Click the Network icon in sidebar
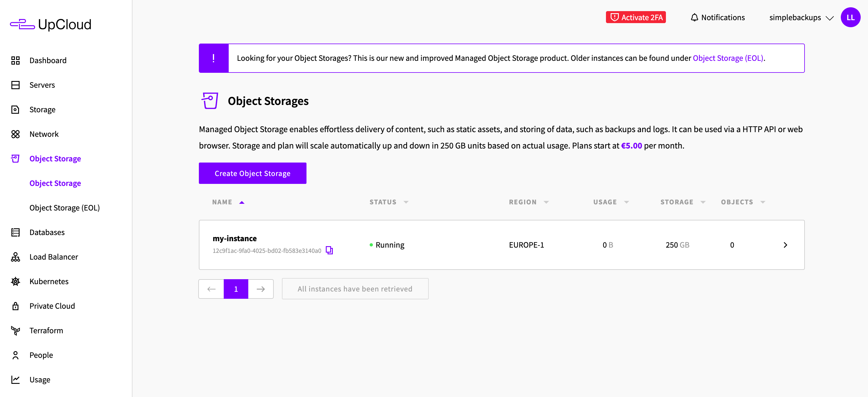 click(15, 134)
